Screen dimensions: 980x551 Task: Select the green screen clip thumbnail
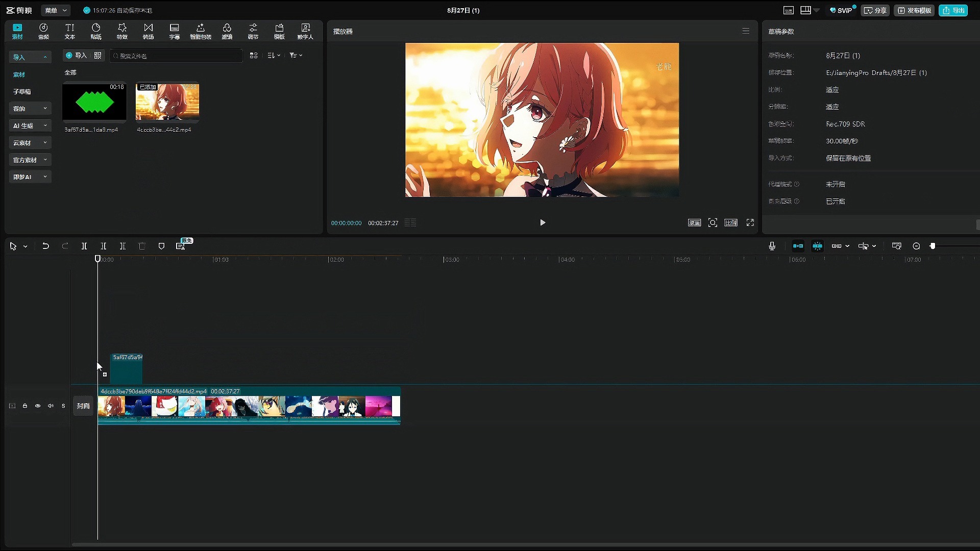pyautogui.click(x=94, y=102)
